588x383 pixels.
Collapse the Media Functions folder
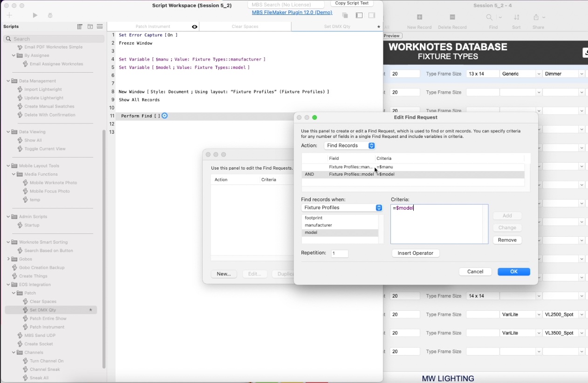click(x=14, y=174)
